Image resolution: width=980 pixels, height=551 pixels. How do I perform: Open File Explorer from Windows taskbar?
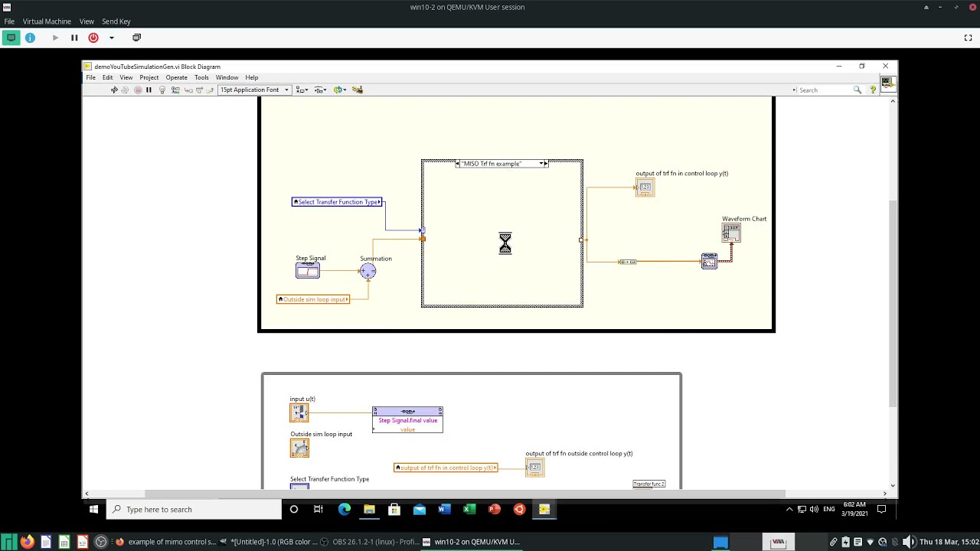click(369, 509)
